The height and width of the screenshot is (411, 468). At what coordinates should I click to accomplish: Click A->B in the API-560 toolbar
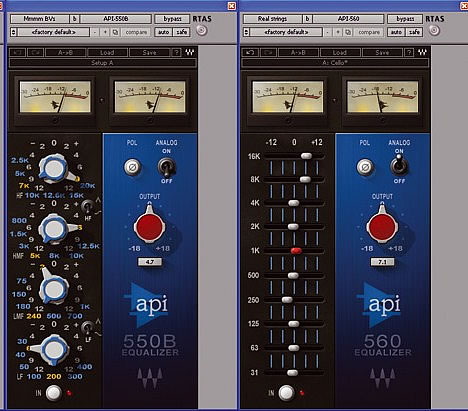coord(298,52)
